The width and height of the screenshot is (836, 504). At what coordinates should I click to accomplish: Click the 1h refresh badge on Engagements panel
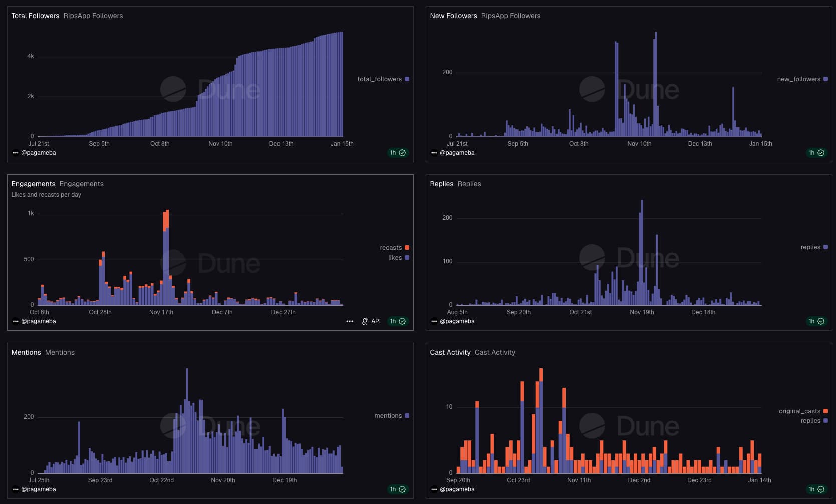pos(398,321)
